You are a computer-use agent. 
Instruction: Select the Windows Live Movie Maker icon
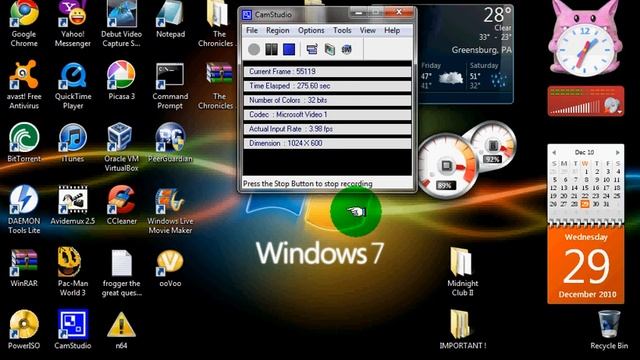tap(170, 209)
